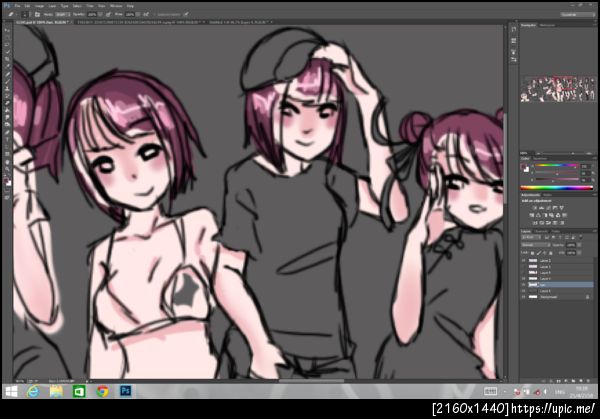
Task: Select the Eraser tool
Action: [7, 103]
